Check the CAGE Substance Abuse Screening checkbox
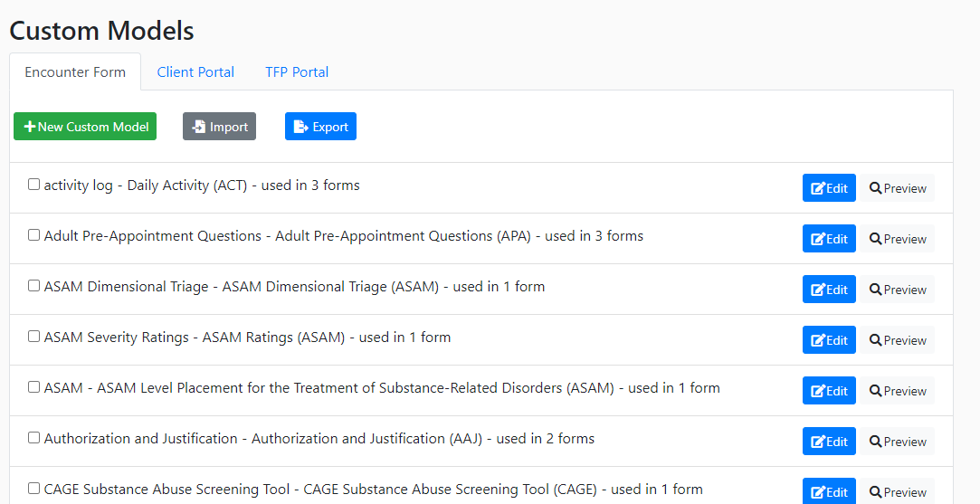 (33, 489)
